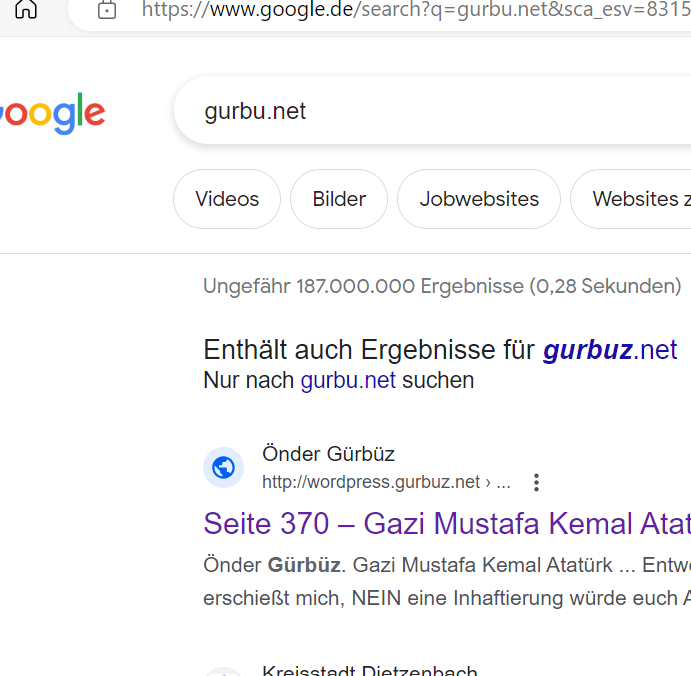691x676 pixels.
Task: Open the site security lock icon
Action: click(107, 10)
